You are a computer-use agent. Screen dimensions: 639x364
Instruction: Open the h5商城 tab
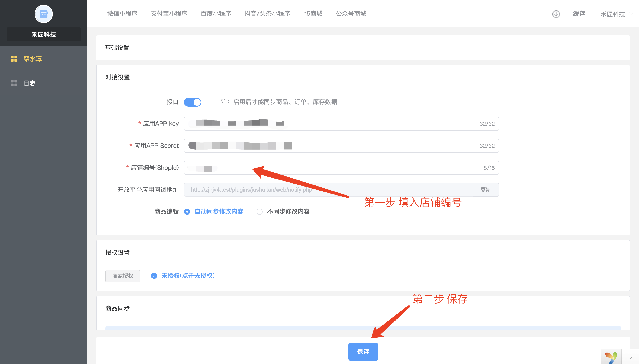pos(313,14)
